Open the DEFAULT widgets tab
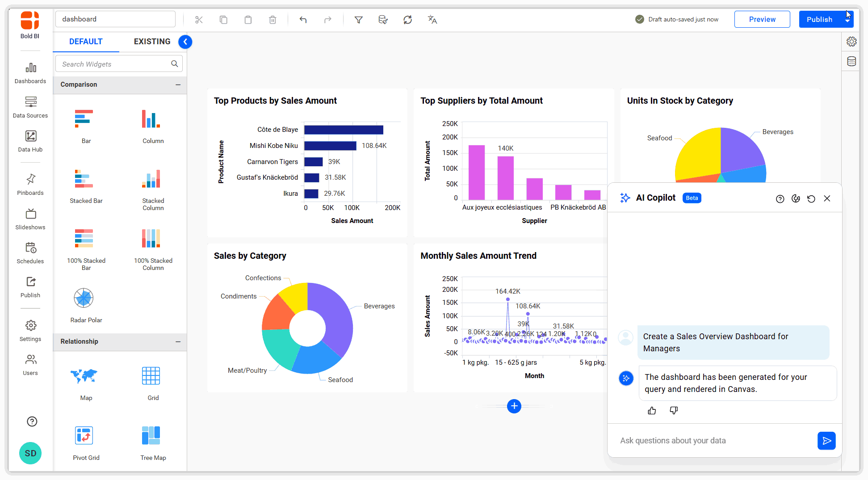The height and width of the screenshot is (480, 868). click(85, 42)
